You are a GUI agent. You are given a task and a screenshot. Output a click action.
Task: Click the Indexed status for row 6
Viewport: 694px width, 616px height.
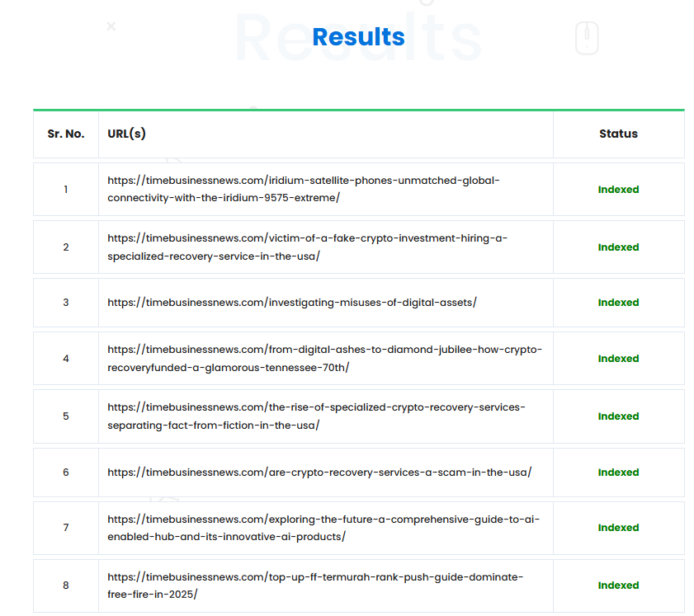point(618,473)
